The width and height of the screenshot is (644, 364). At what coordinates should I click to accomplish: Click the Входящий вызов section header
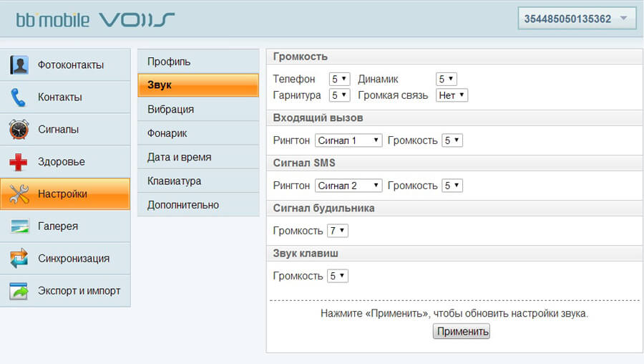(454, 118)
